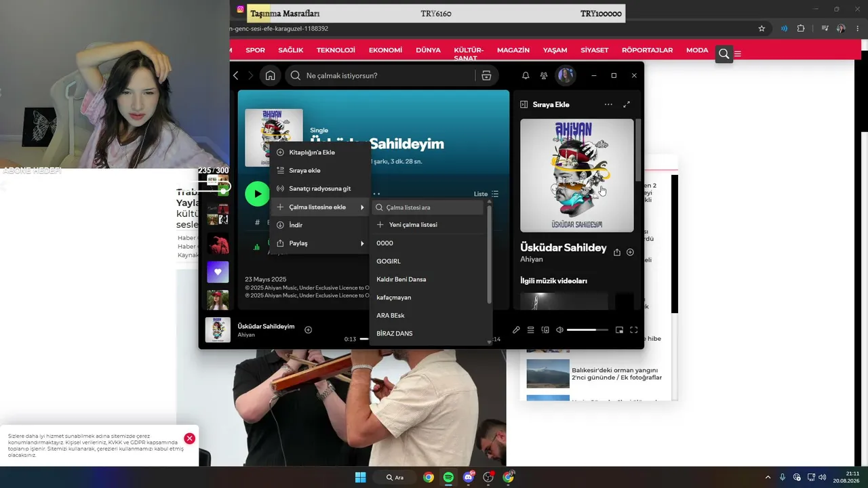Open more options in Sıraya Ekle panel
The image size is (868, 488).
point(608,104)
